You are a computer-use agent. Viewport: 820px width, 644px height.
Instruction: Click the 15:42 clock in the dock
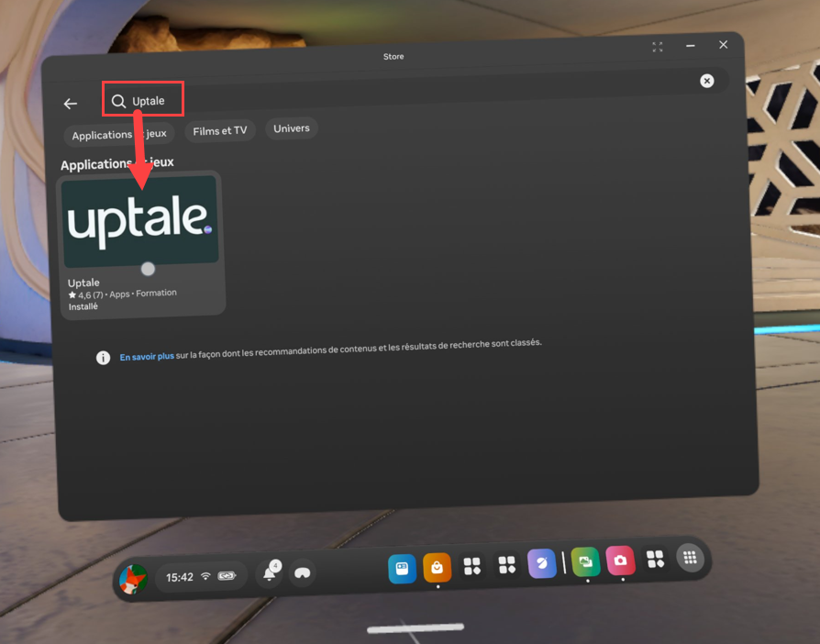tap(180, 578)
